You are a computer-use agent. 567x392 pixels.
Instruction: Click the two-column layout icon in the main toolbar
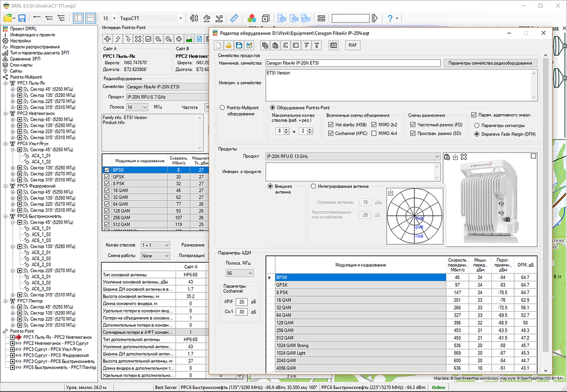[78, 18]
